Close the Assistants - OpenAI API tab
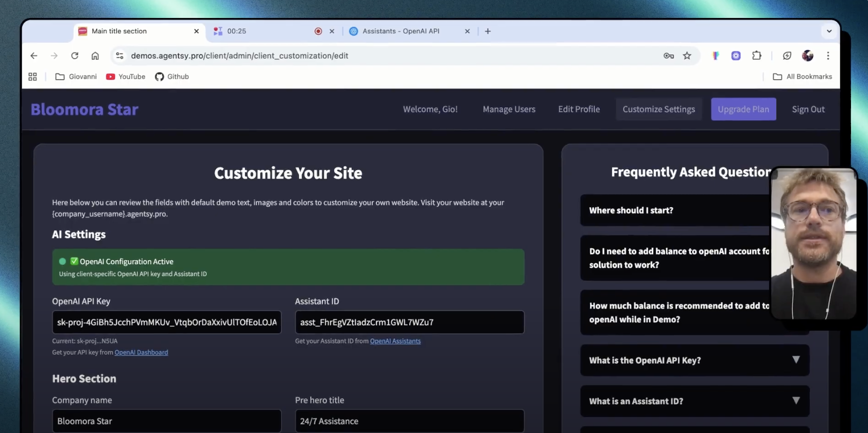Image resolution: width=868 pixels, height=433 pixels. tap(467, 31)
